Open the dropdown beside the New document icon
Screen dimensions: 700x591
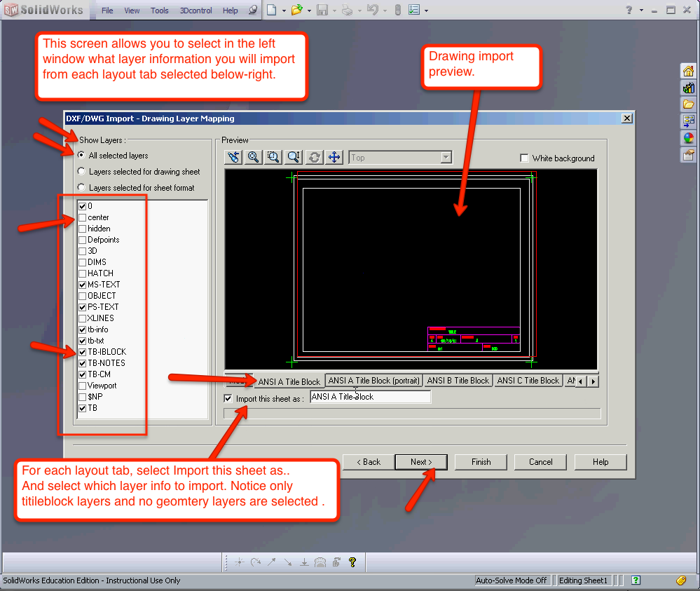point(284,11)
